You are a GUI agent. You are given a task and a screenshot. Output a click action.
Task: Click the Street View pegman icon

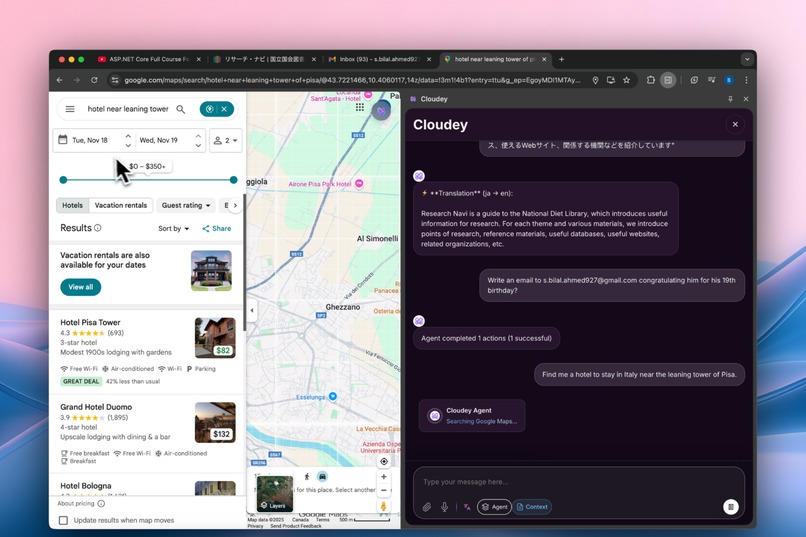click(x=383, y=506)
